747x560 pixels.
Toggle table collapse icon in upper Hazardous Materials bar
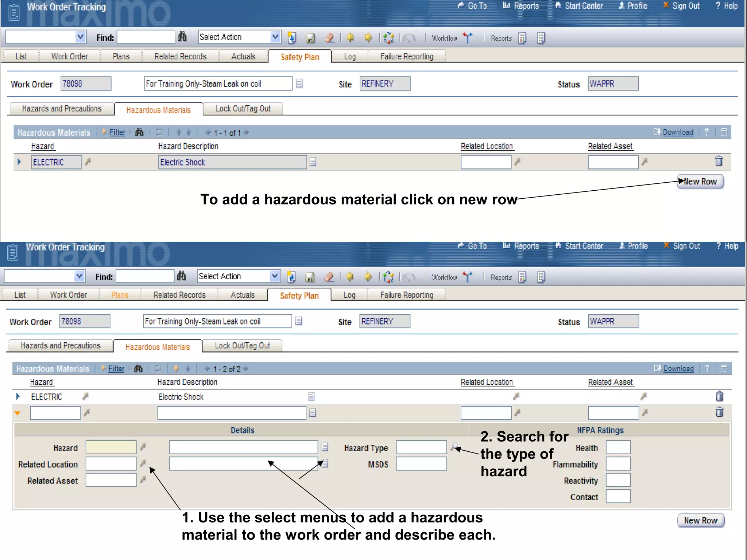click(x=724, y=132)
